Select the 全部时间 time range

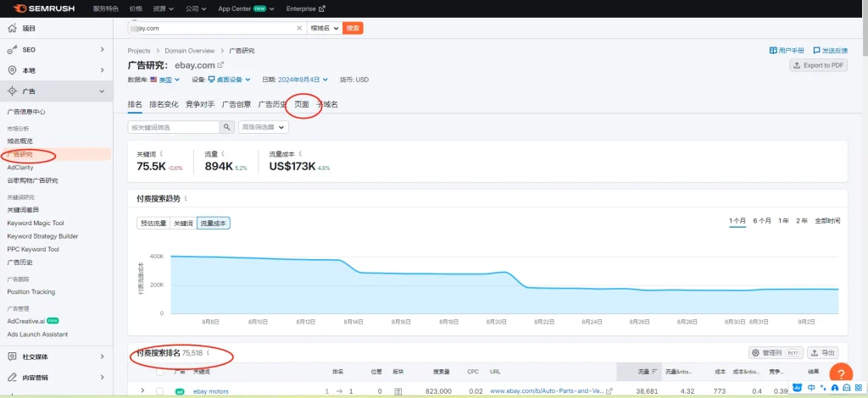click(827, 220)
